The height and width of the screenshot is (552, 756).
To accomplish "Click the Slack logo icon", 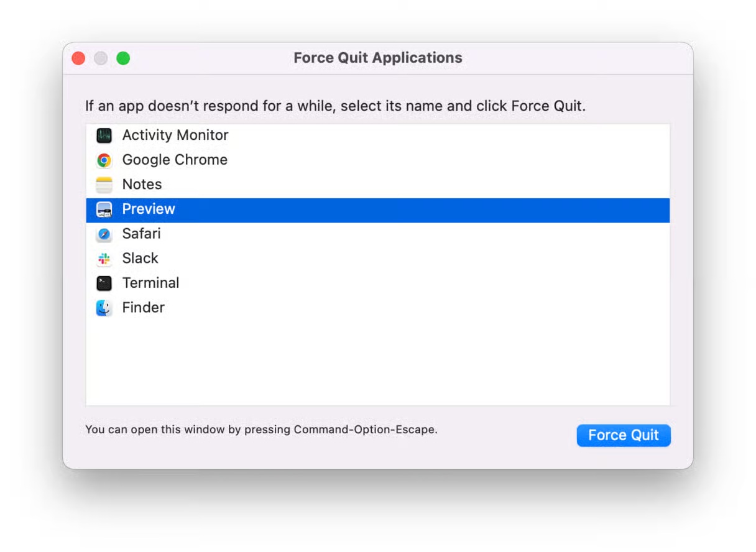I will click(104, 259).
